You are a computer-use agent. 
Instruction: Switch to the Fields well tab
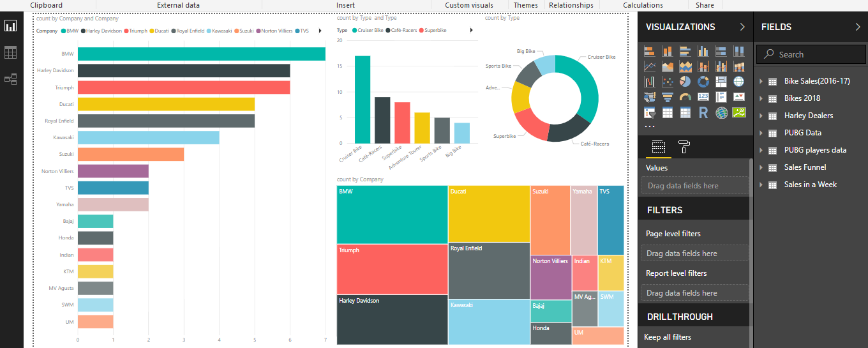coord(658,148)
